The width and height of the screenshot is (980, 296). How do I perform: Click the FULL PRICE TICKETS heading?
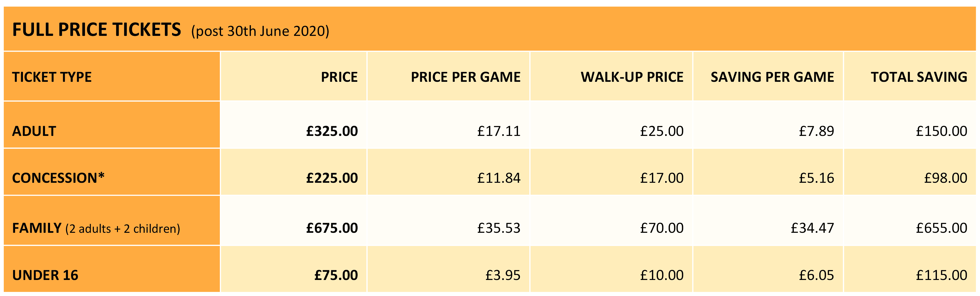pyautogui.click(x=97, y=30)
